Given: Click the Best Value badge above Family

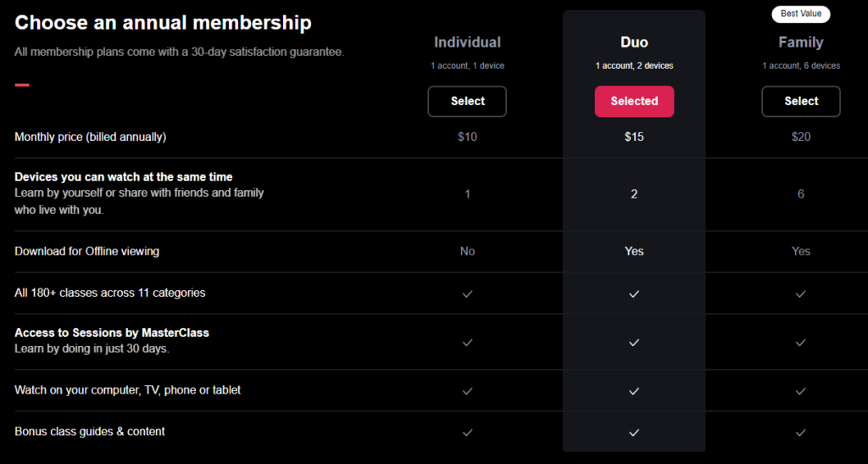Looking at the screenshot, I should (800, 14).
